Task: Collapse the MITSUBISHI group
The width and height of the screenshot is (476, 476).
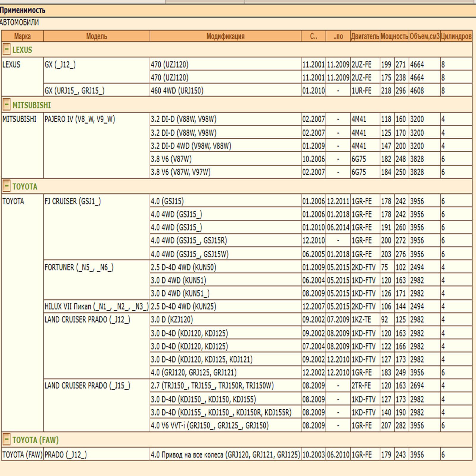Action: 6,104
